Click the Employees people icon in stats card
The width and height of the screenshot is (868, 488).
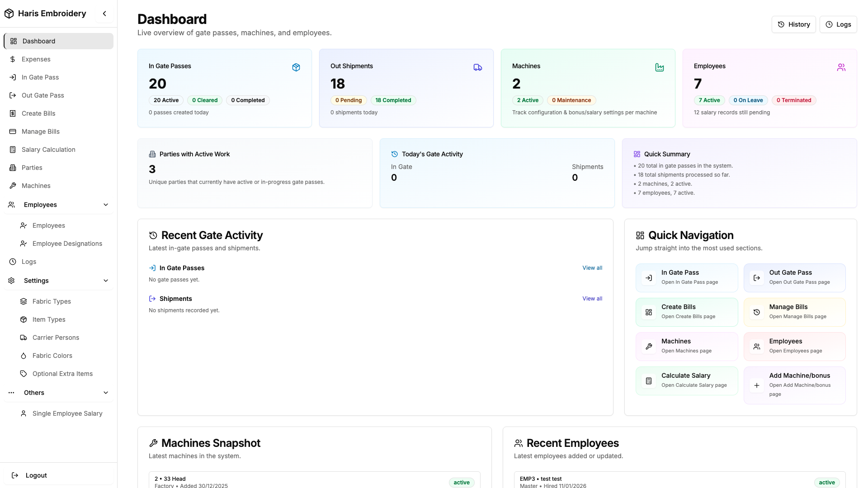[x=841, y=67]
